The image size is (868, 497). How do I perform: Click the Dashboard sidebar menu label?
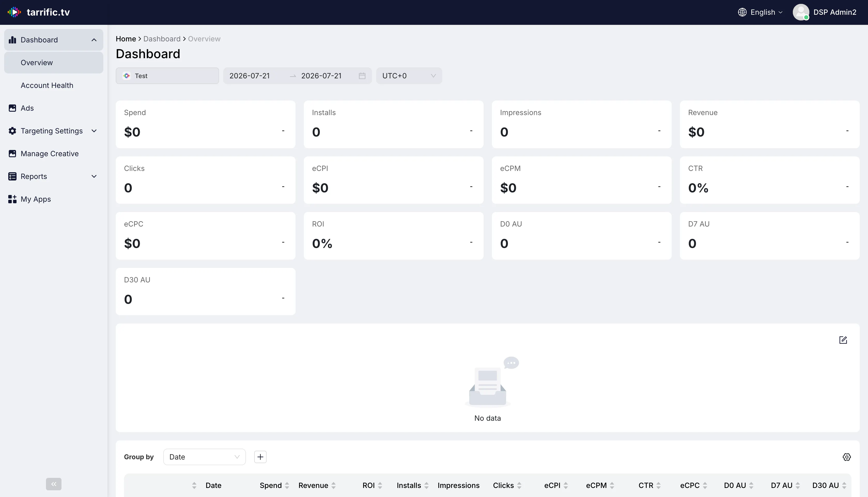click(x=39, y=40)
